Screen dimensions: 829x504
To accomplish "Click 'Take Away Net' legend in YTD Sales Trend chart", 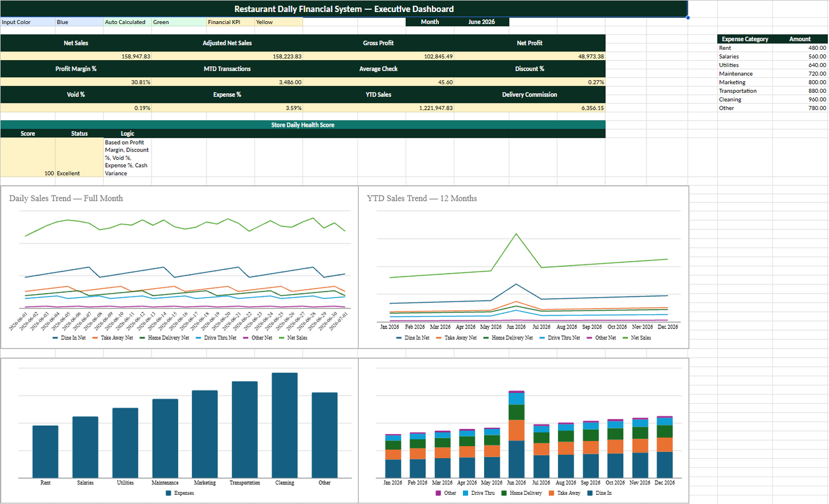I will [x=456, y=338].
